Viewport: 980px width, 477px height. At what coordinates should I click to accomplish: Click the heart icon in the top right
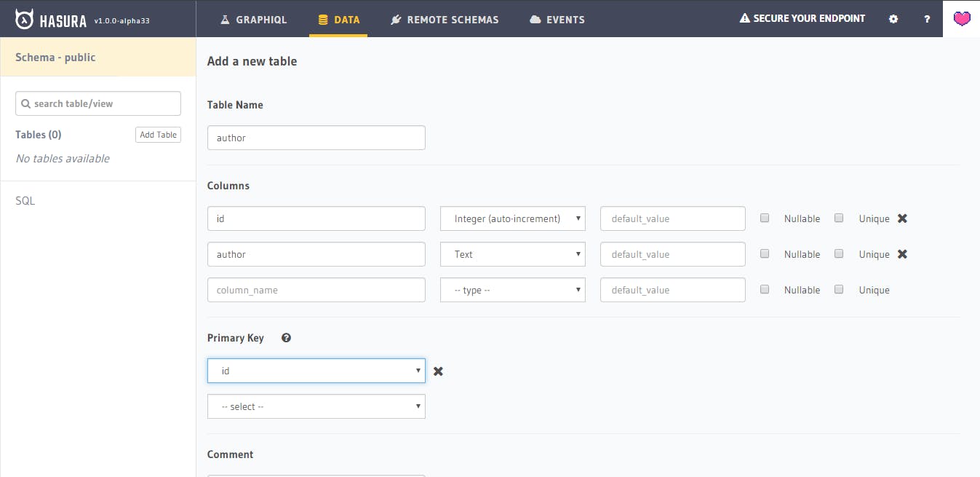click(962, 18)
